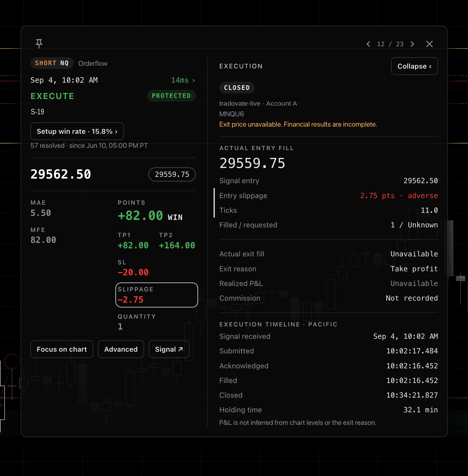Select the large 29559.75 actual entry fill
Screen dimensions: 468x476
tap(252, 163)
